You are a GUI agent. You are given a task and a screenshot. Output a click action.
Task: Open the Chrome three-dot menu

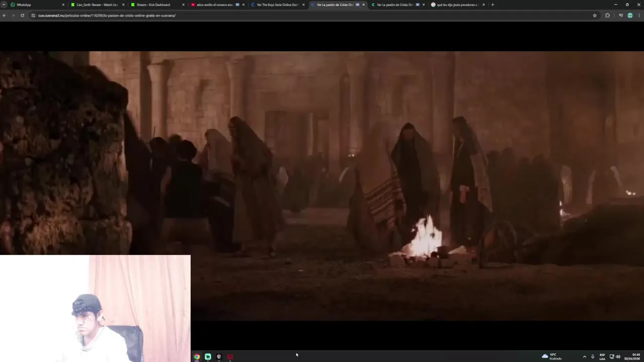(639, 16)
